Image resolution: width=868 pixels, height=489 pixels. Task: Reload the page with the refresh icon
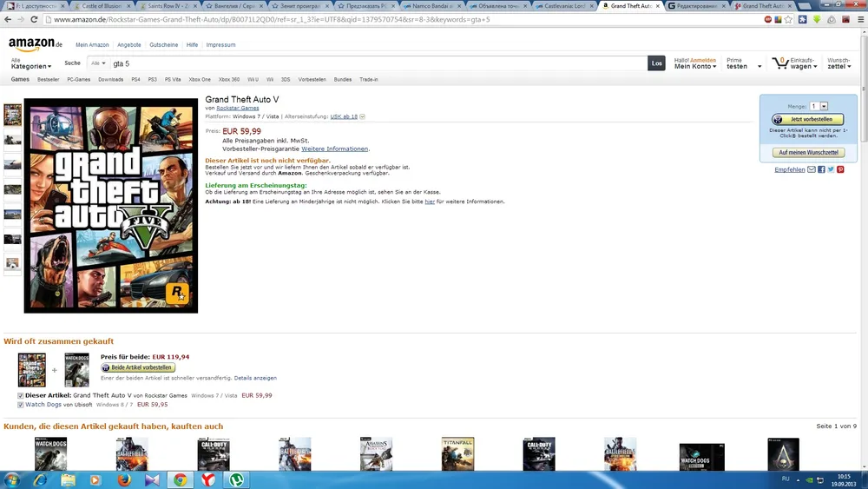pos(34,19)
